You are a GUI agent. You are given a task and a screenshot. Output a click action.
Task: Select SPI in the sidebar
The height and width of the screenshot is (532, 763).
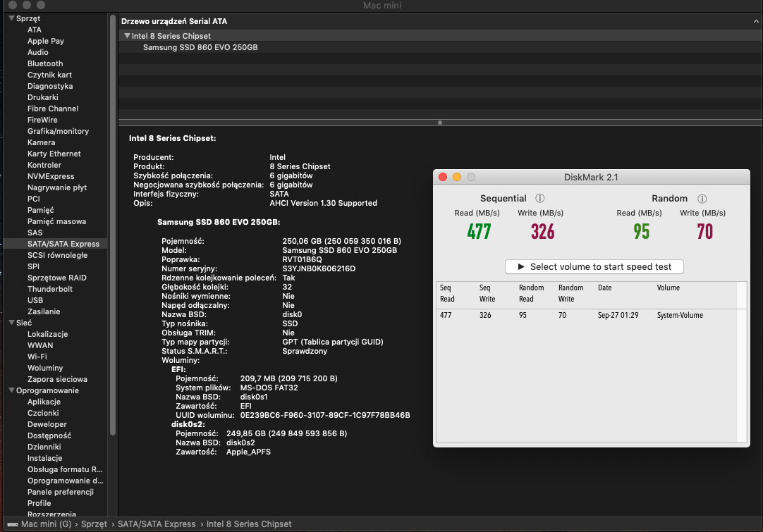(x=34, y=266)
